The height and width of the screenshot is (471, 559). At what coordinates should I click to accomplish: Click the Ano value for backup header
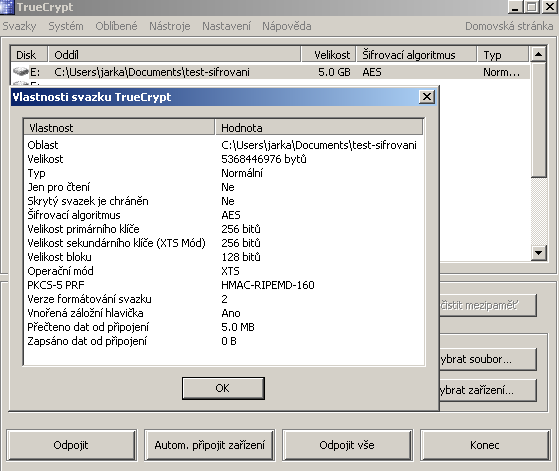pyautogui.click(x=231, y=313)
